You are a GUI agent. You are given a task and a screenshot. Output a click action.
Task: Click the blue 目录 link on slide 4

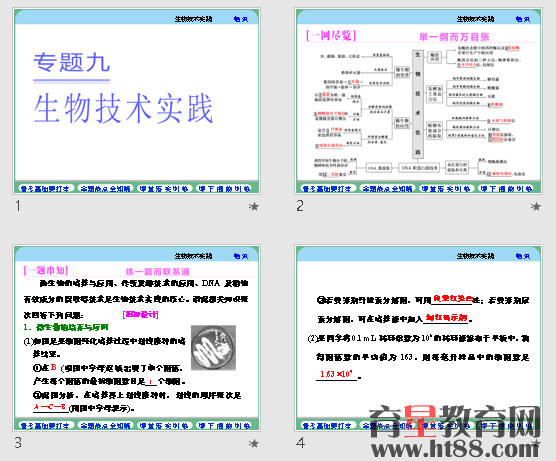pos(523,256)
